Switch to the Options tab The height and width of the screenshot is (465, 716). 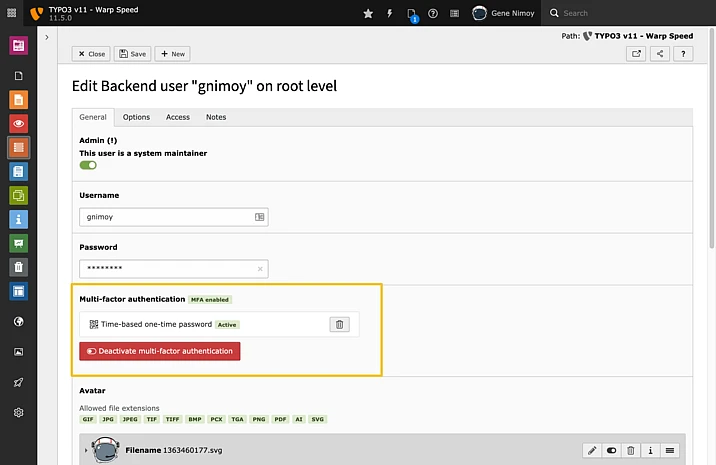136,117
